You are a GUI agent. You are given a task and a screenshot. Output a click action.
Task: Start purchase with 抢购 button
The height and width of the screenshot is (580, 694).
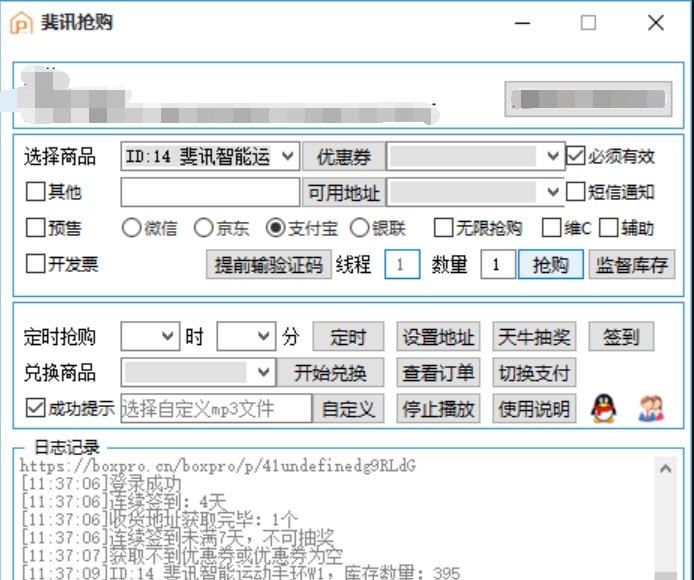point(551,265)
